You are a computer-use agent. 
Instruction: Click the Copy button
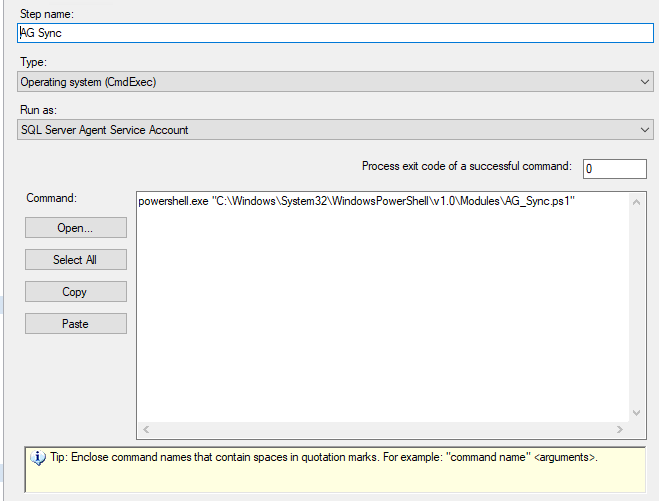76,292
